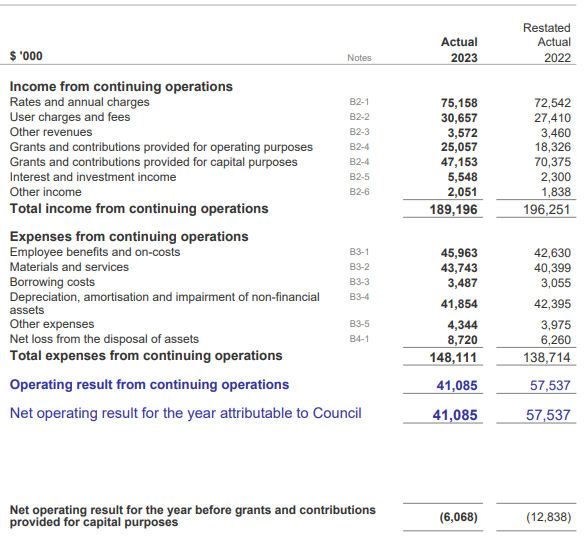The height and width of the screenshot is (539, 588).
Task: Select the Operating result from continuing operations heading
Action: click(x=149, y=385)
